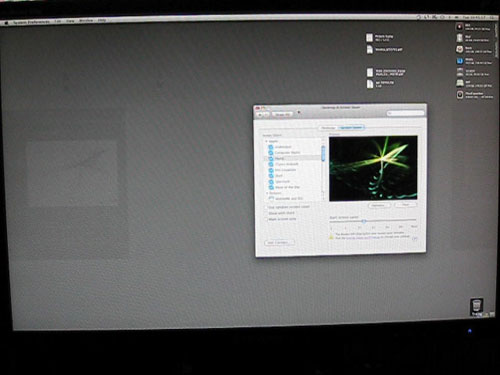Click the yellow warning triangle icon
The width and height of the screenshot is (500, 375).
click(x=331, y=237)
